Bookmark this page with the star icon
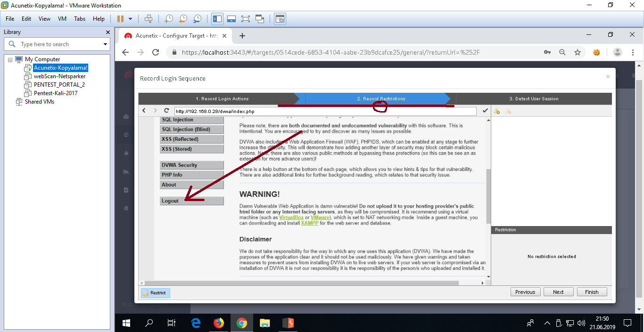 coord(578,52)
